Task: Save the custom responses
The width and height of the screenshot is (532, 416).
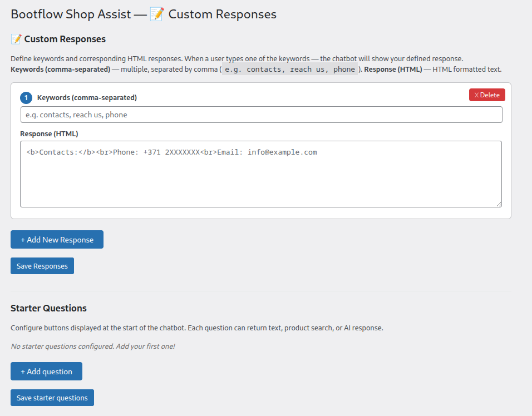Action: coord(42,266)
